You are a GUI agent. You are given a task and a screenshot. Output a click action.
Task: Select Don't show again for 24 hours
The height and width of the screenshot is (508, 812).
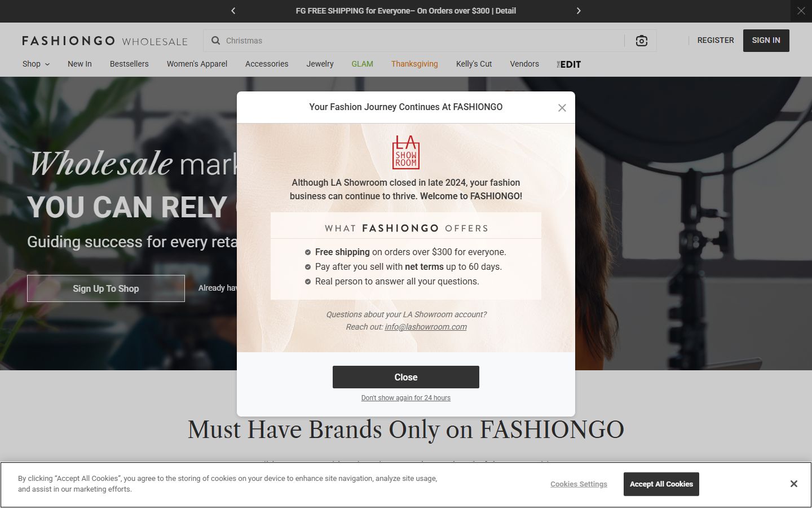point(406,398)
